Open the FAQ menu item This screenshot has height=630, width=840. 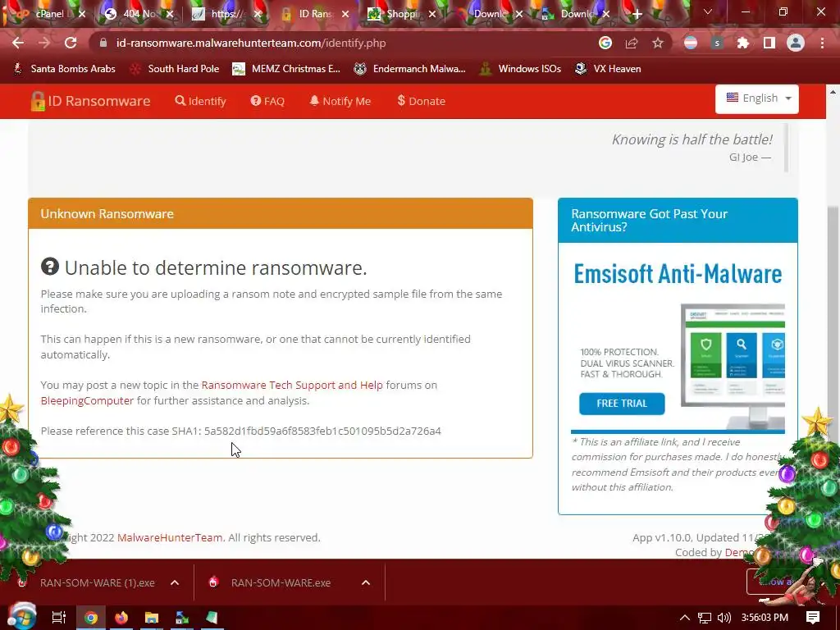pos(267,101)
